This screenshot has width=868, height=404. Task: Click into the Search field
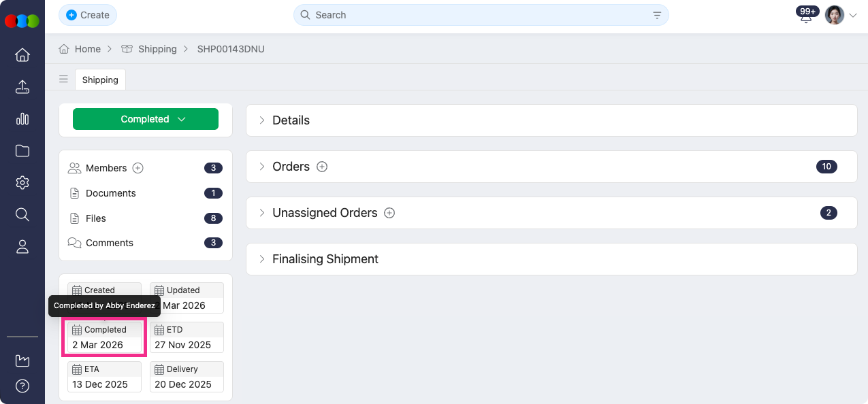point(477,15)
